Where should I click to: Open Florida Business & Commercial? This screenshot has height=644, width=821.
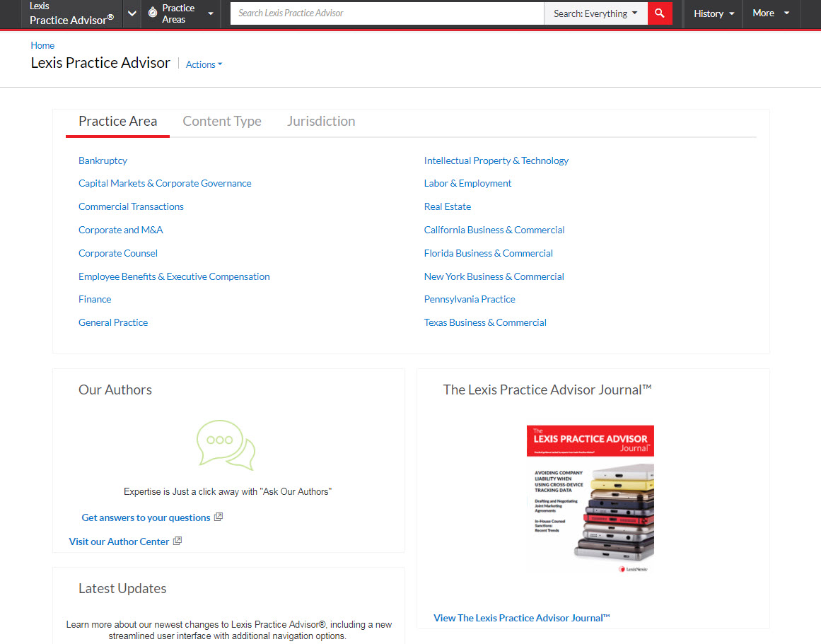[x=489, y=253]
